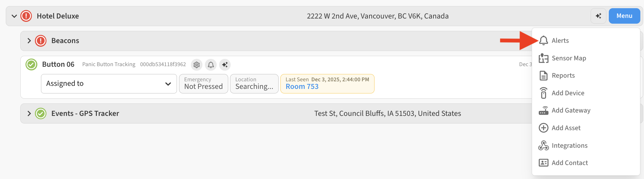Open the Assigned to dropdown
Image resolution: width=644 pixels, height=179 pixels.
(109, 84)
